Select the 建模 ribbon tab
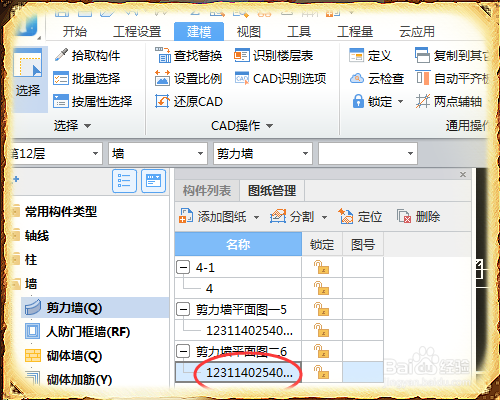 199,32
